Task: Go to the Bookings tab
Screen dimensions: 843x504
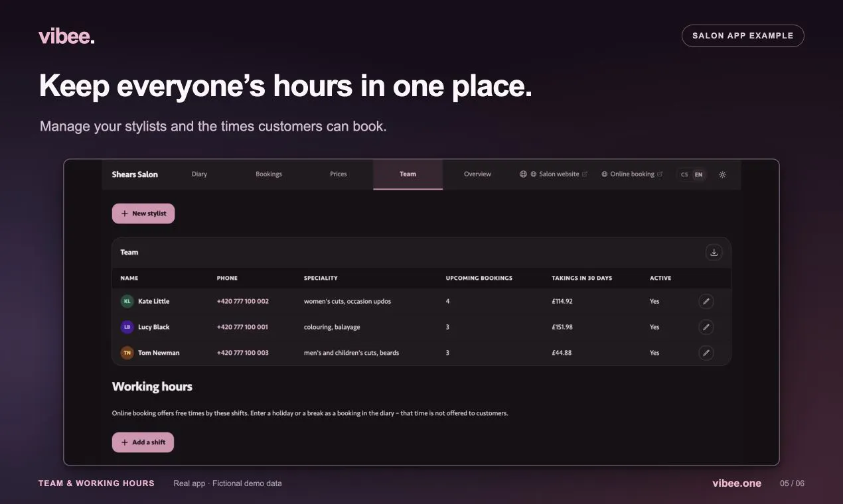Action: [x=269, y=174]
